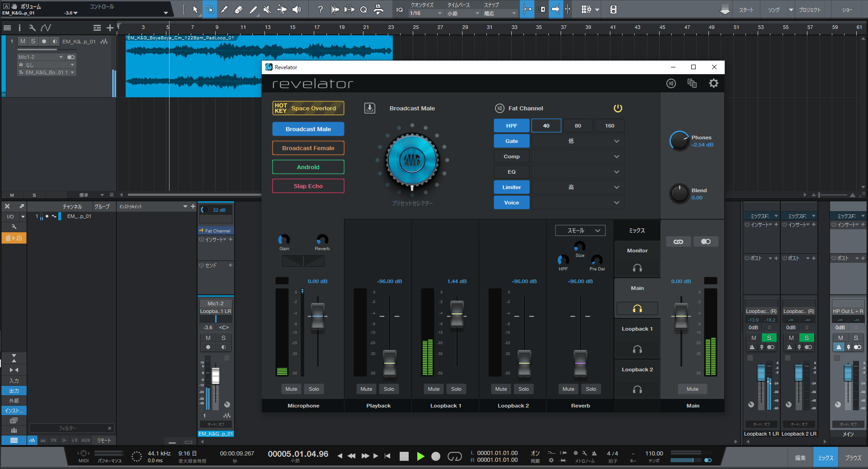Mute the Reverb channel
This screenshot has width=868, height=469.
[x=568, y=389]
